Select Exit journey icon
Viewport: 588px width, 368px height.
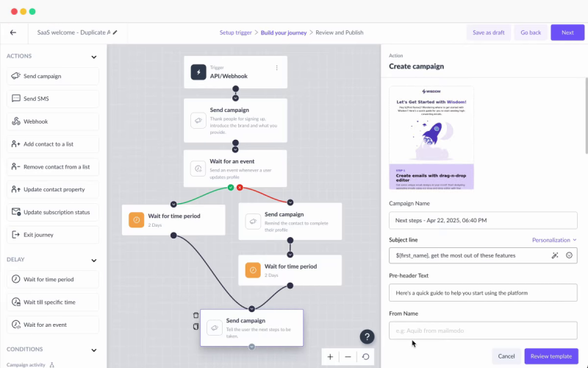pyautogui.click(x=15, y=235)
